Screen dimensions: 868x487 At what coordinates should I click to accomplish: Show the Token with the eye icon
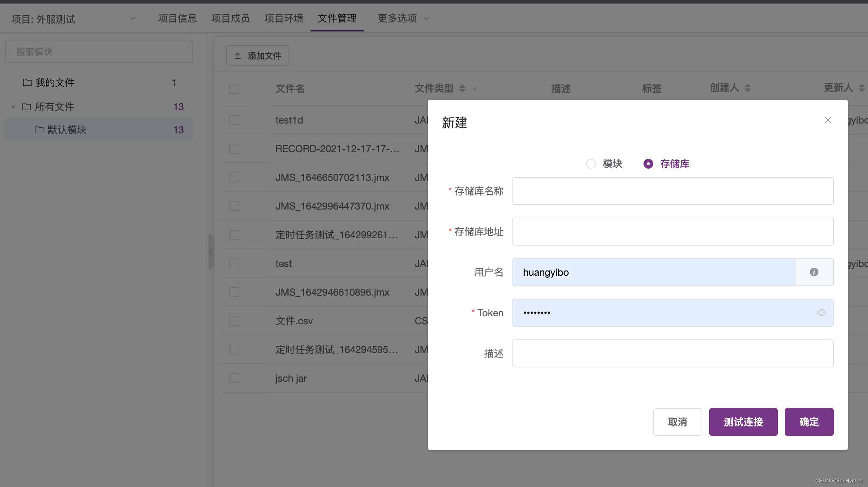821,313
